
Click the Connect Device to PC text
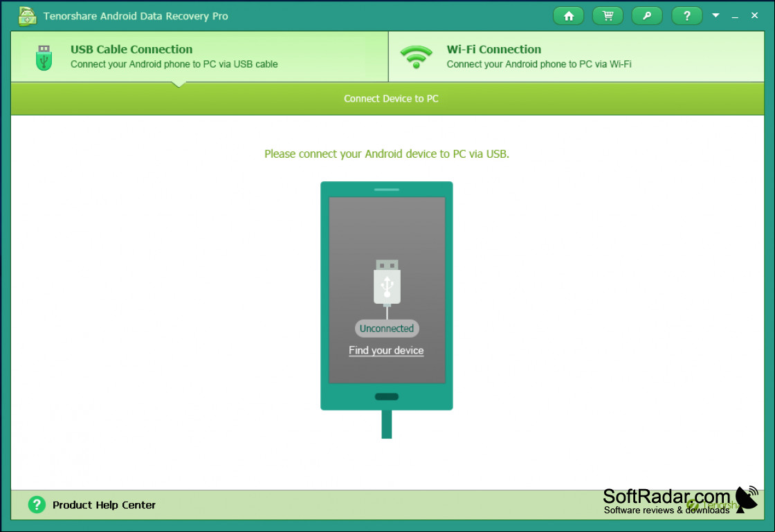391,99
